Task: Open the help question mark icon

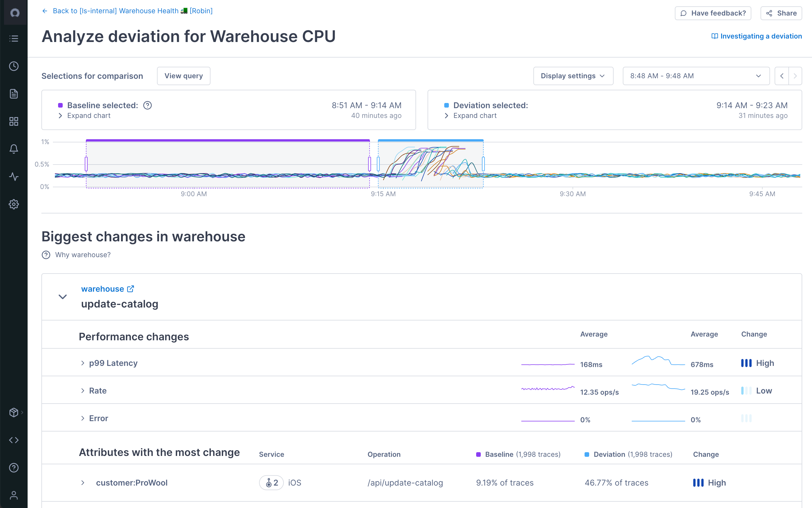Action: click(14, 468)
